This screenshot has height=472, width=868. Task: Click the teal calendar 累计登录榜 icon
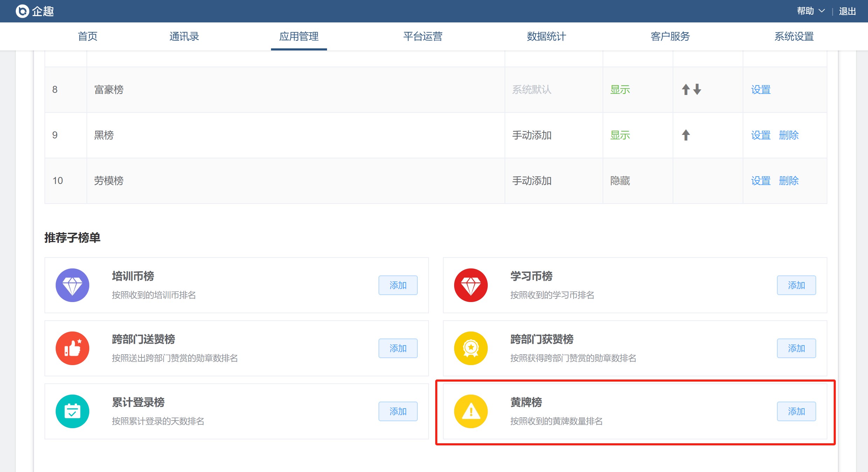(72, 411)
